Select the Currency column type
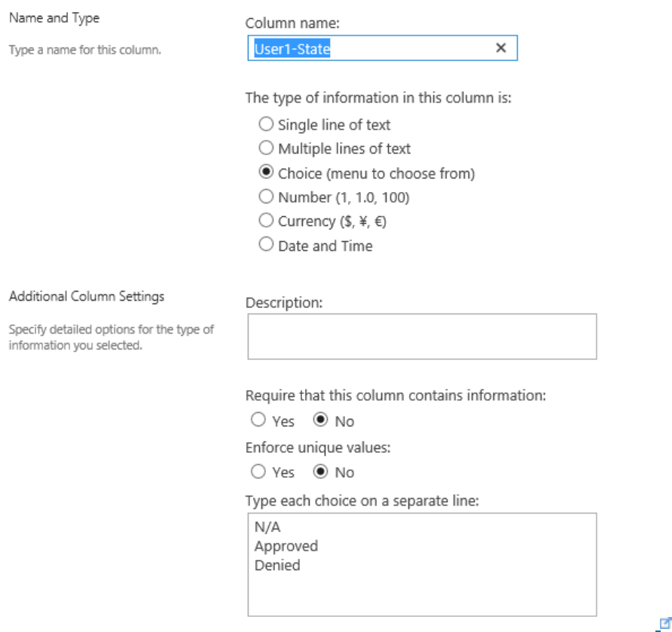The height and width of the screenshot is (632, 672). point(264,221)
